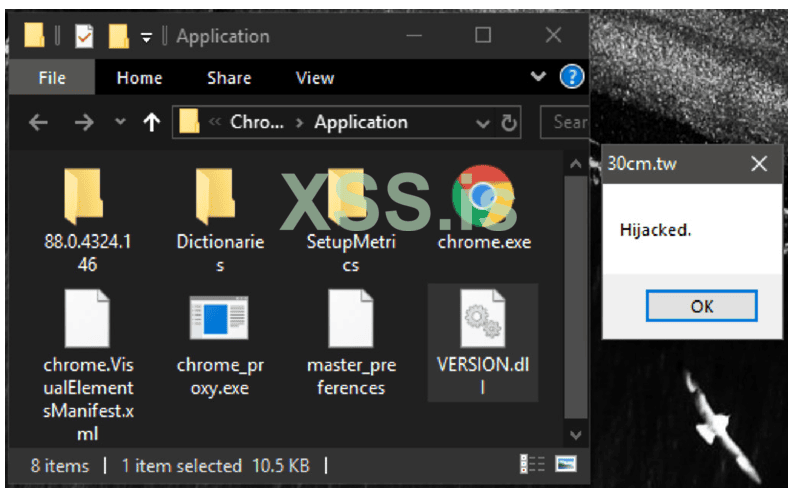Go forward in folder history
This screenshot has height=489, width=796.
(84, 122)
